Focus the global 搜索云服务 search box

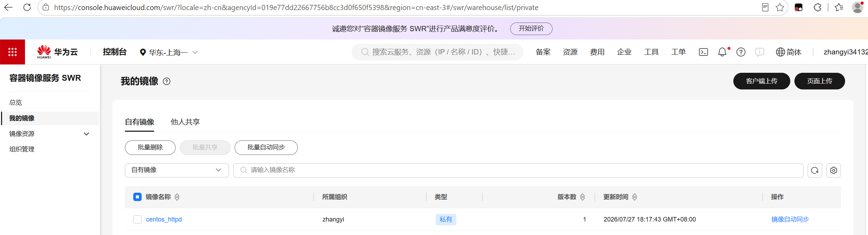[437, 52]
